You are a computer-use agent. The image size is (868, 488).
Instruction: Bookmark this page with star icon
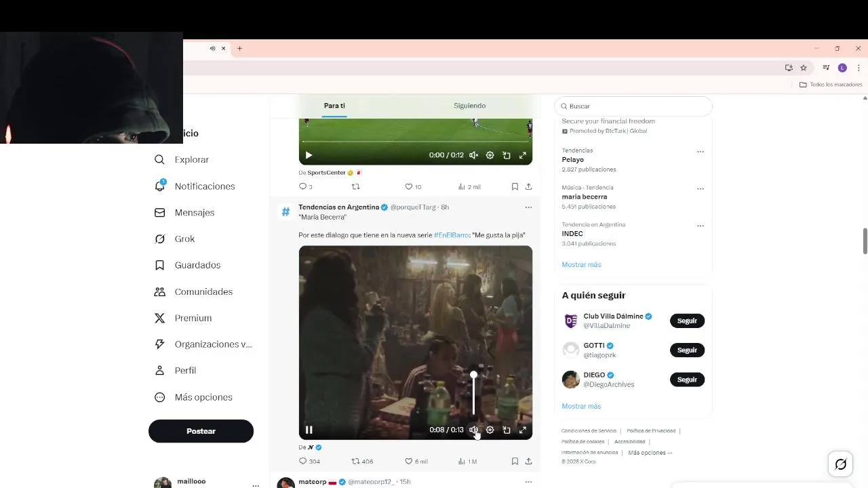(x=804, y=68)
